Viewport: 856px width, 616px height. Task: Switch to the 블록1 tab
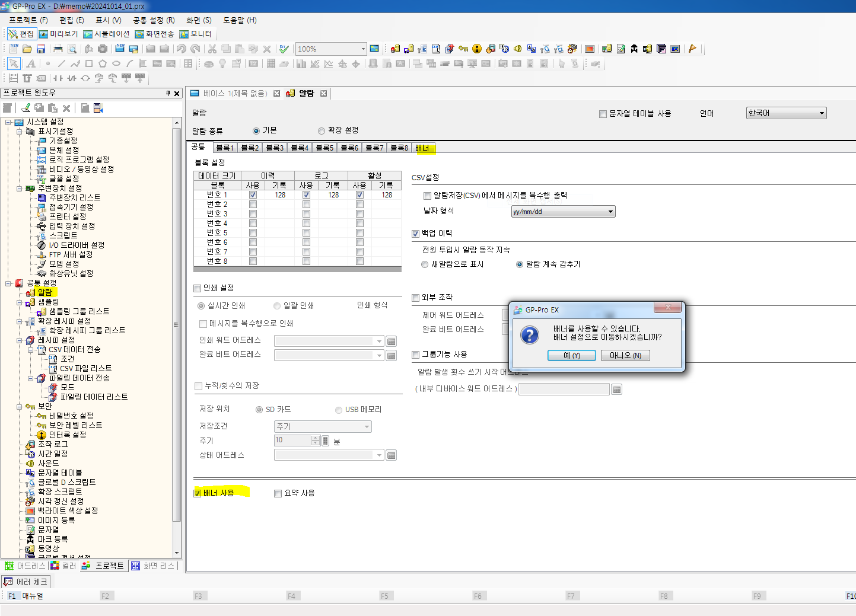[225, 148]
